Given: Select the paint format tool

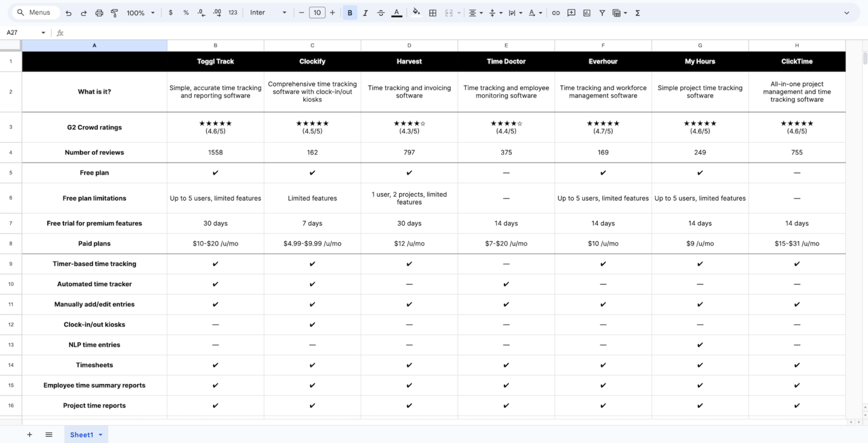Looking at the screenshot, I should click(115, 12).
